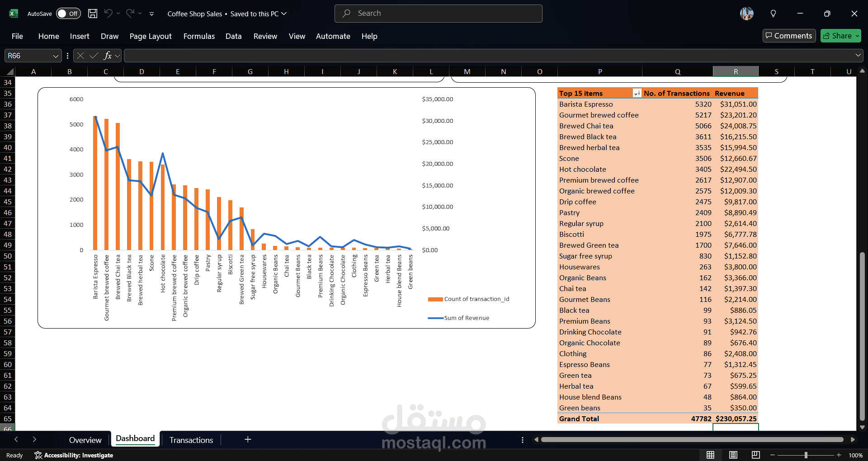Open the Formulas ribbon tab
The height and width of the screenshot is (461, 868).
199,36
